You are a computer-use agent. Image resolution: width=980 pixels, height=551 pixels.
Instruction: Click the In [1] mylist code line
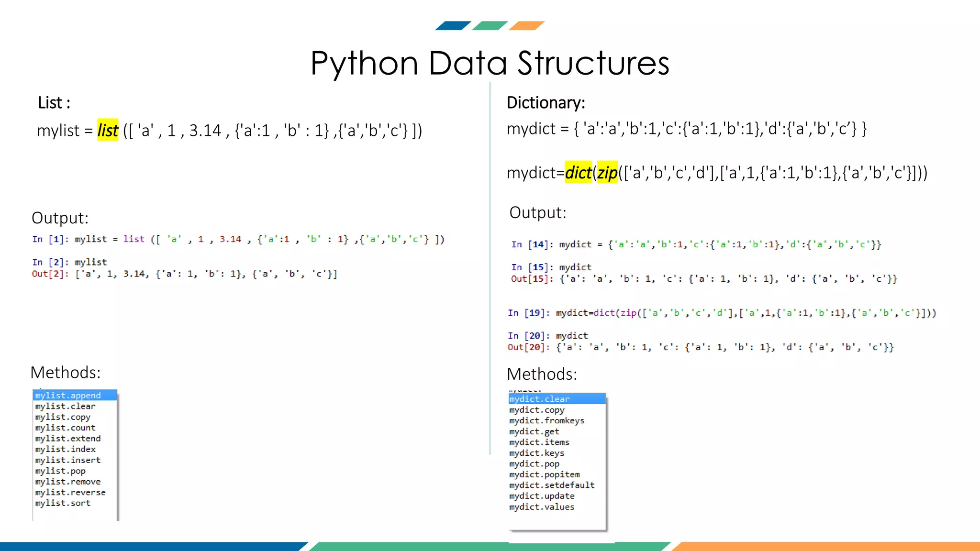click(x=238, y=239)
